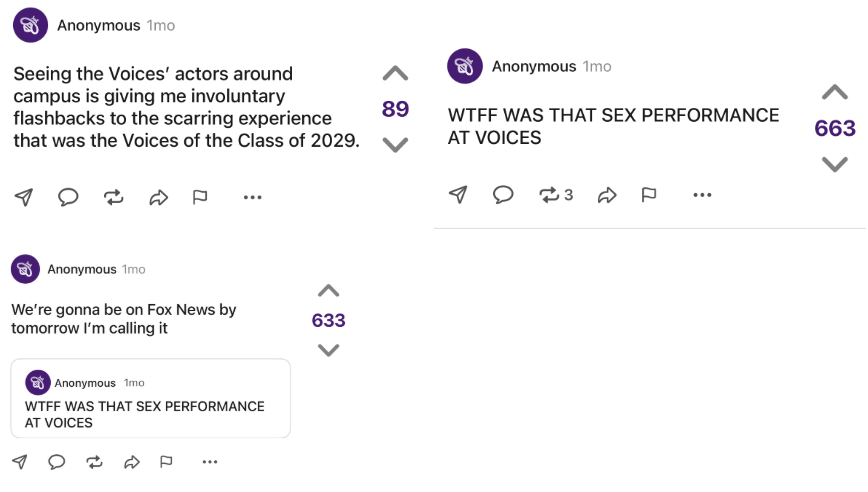Upvote the post with 663 votes
The width and height of the screenshot is (868, 492).
coord(834,93)
